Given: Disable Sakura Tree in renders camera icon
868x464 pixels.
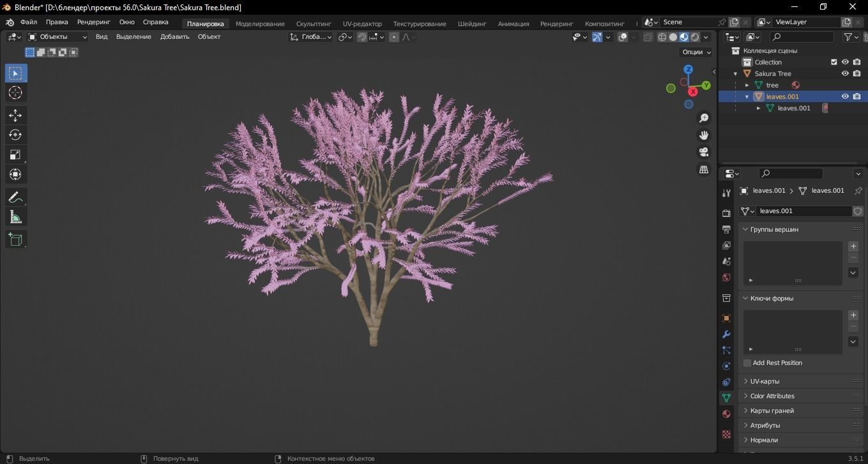Looking at the screenshot, I should click(x=857, y=73).
